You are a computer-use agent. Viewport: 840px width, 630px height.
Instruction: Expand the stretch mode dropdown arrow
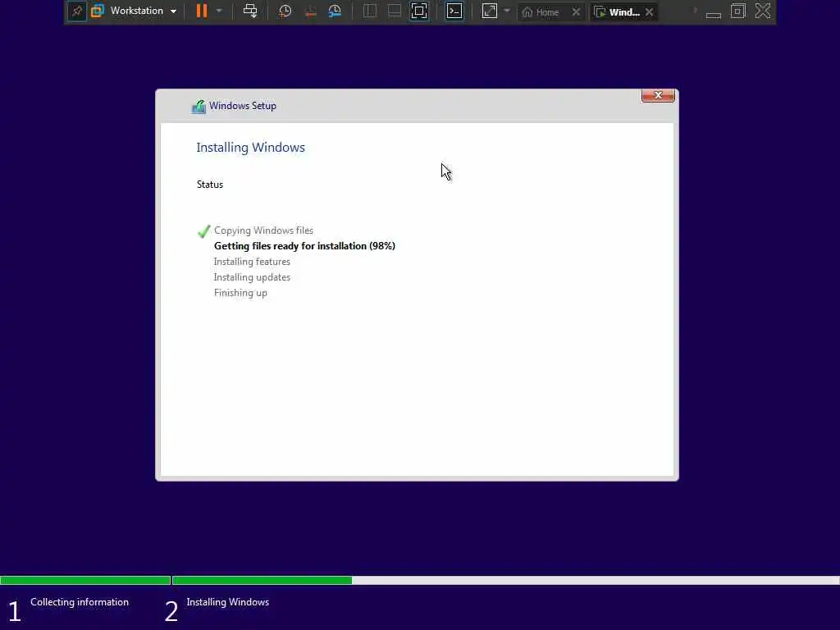(507, 11)
